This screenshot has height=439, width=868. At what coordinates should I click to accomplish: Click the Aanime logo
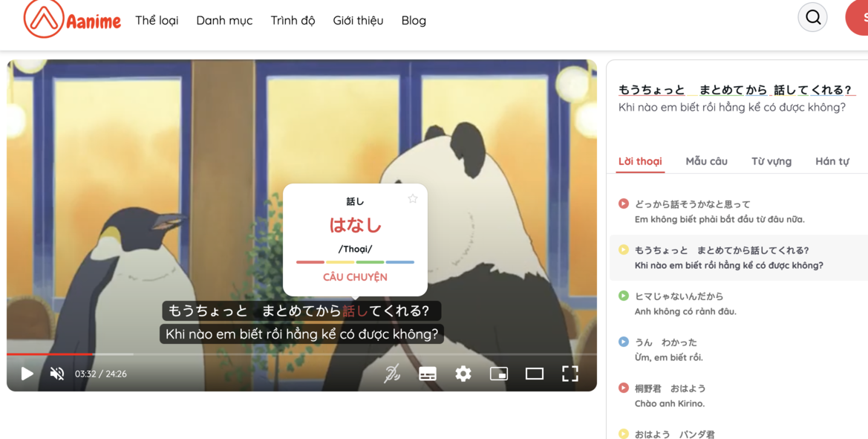72,19
